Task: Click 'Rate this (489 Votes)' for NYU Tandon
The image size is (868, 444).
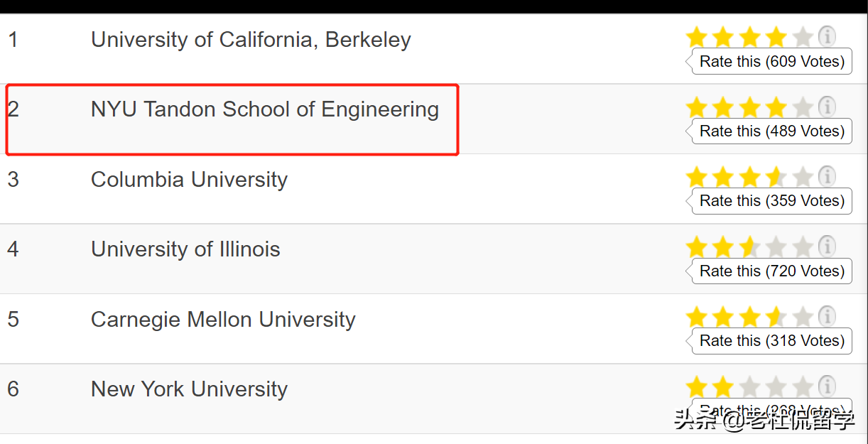Action: tap(771, 131)
